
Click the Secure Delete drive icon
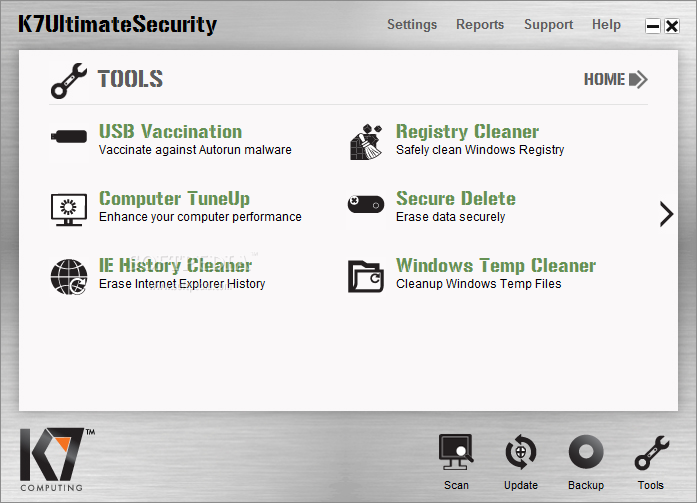coord(366,204)
